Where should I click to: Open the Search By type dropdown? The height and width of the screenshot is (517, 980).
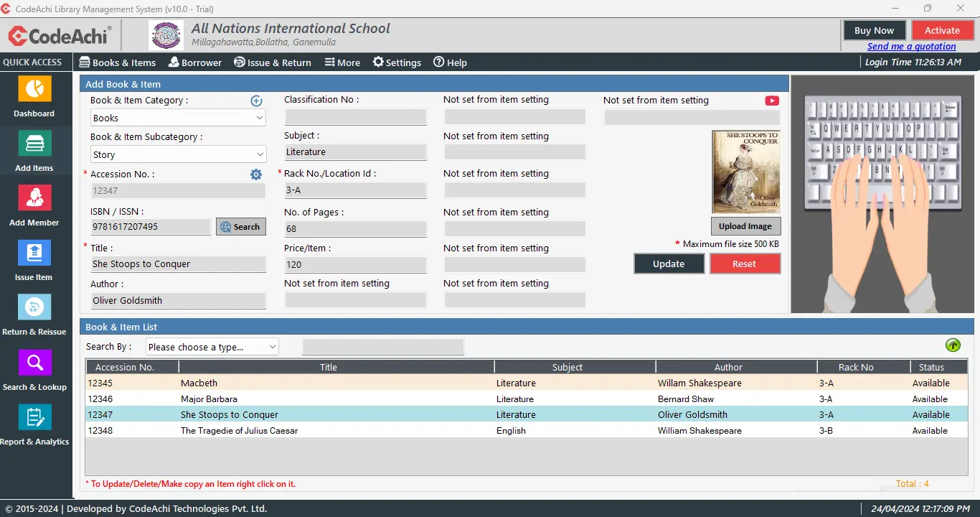click(212, 347)
